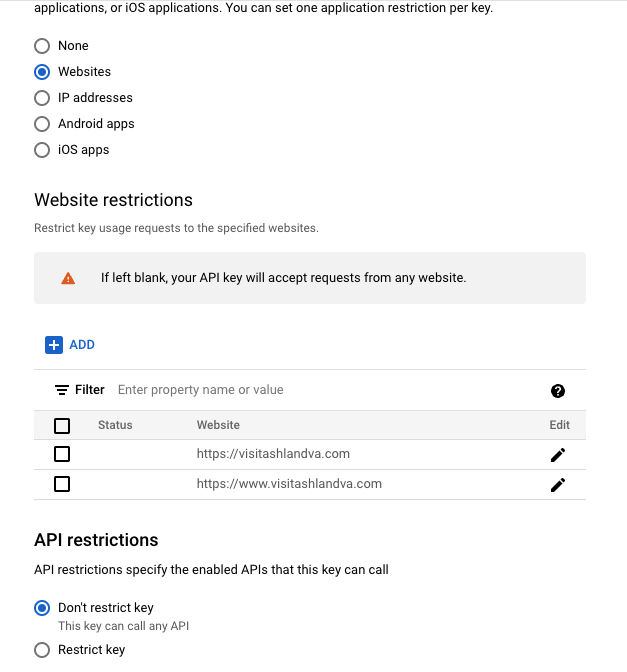The width and height of the screenshot is (627, 672).
Task: Edit the https://visitashlandva.com entry with the pencil
Action: (558, 455)
